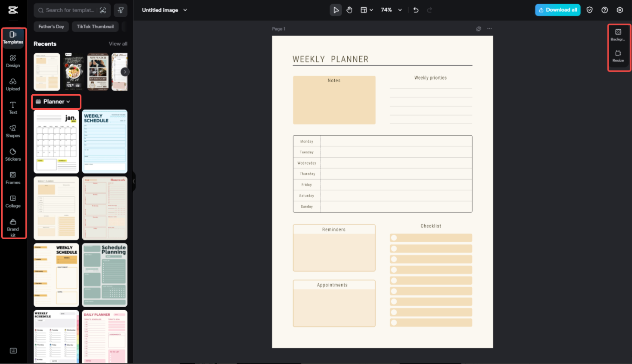The height and width of the screenshot is (364, 632).
Task: Open the Text panel
Action: pos(13,108)
